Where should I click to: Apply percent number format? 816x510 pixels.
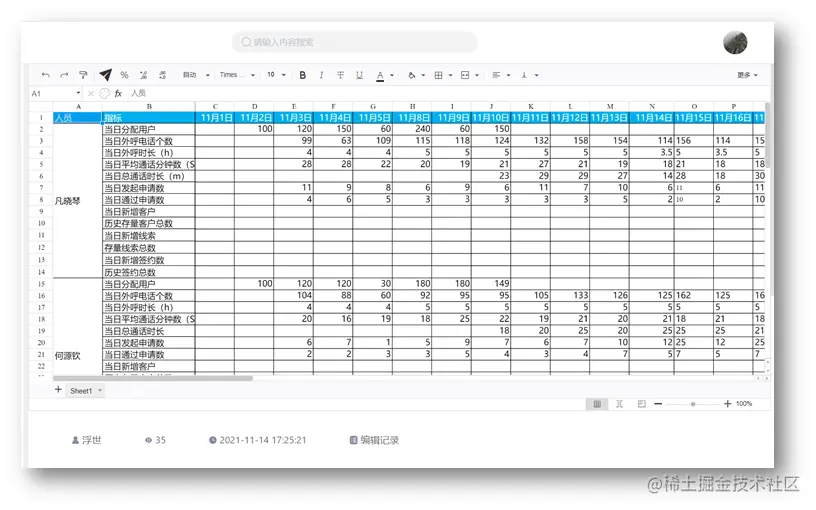point(124,75)
